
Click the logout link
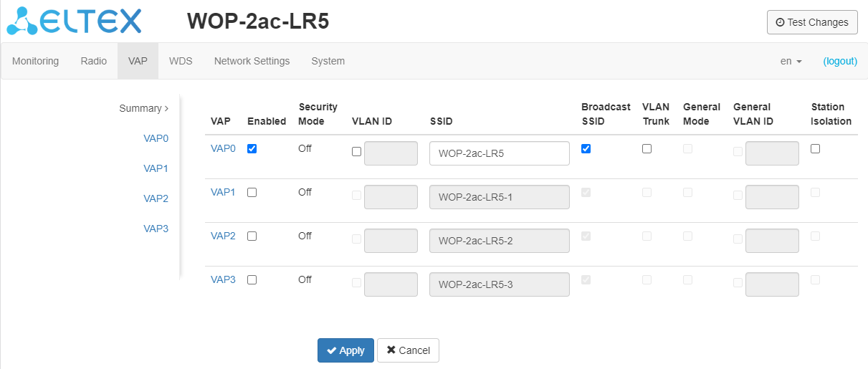840,61
